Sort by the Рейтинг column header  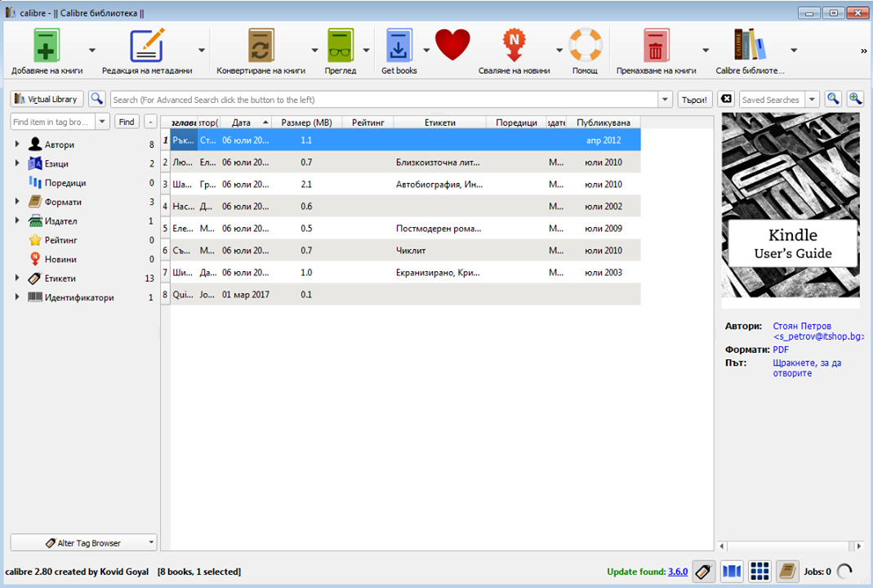367,122
